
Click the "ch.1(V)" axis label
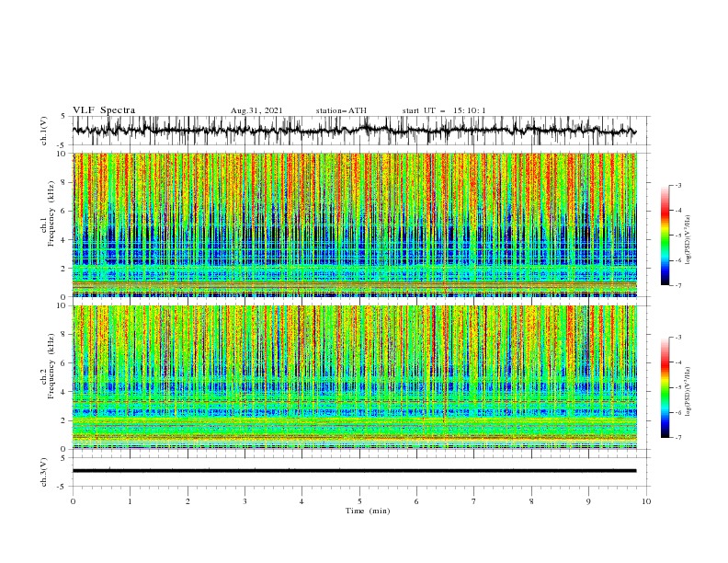pos(44,131)
